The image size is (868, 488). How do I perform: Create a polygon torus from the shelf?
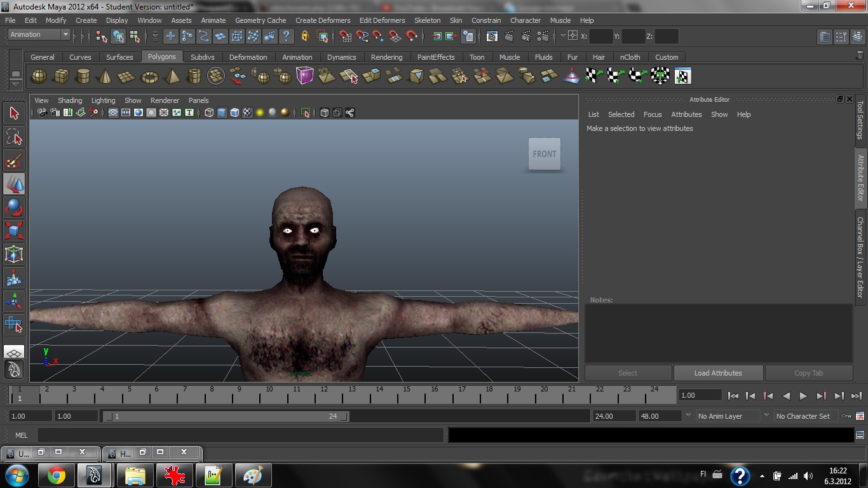pos(149,76)
